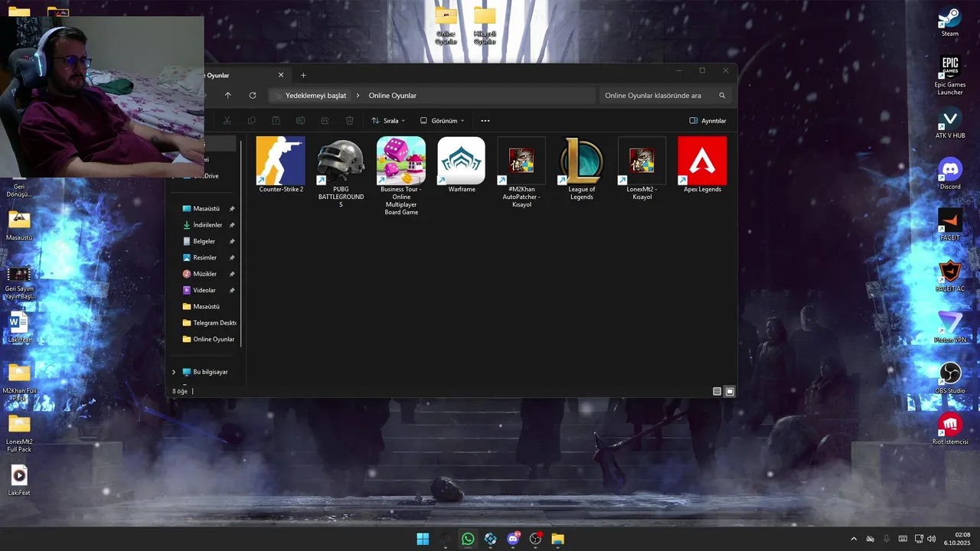Select the #M2Khan AutoPatcher shortcut

521,172
